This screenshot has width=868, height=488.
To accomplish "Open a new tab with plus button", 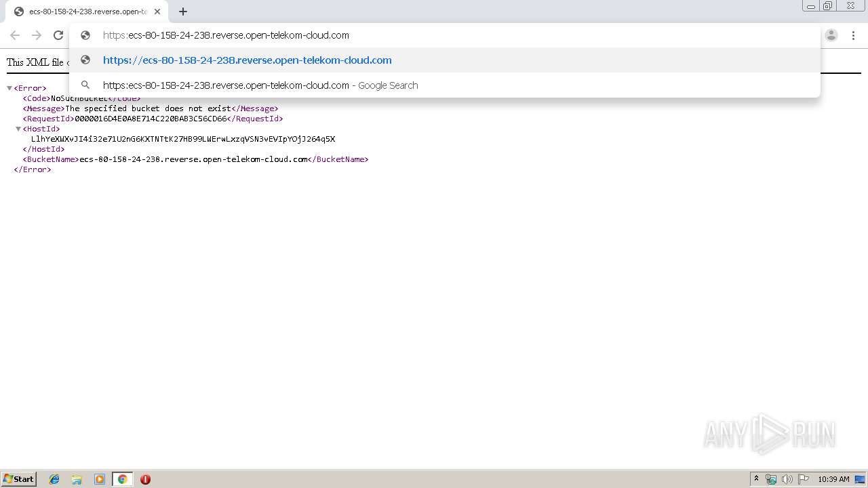I will click(183, 12).
